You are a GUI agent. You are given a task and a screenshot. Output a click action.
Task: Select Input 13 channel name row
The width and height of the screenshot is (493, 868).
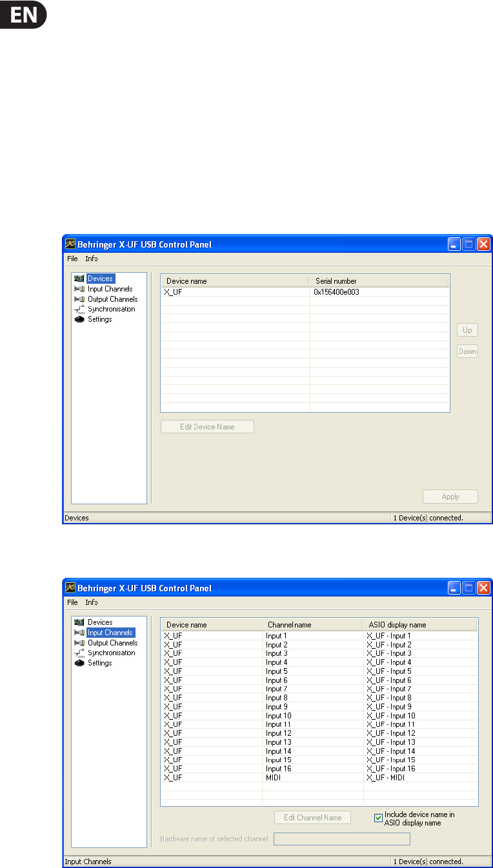click(x=279, y=742)
